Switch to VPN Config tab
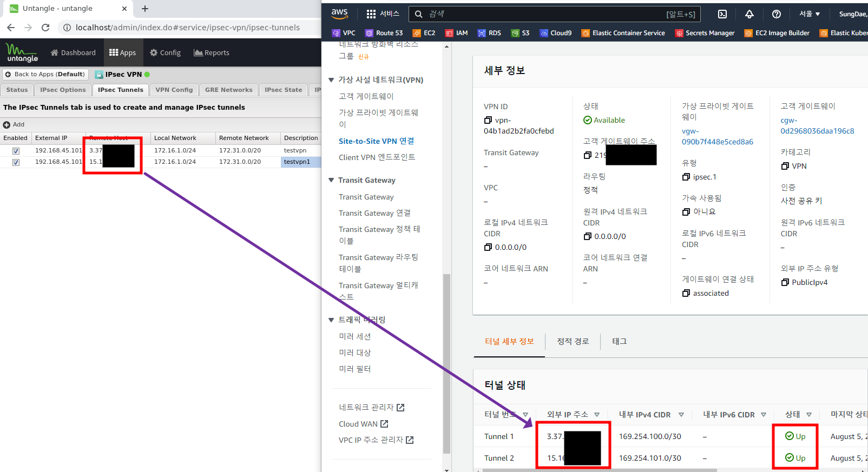The height and width of the screenshot is (472, 868). [174, 90]
